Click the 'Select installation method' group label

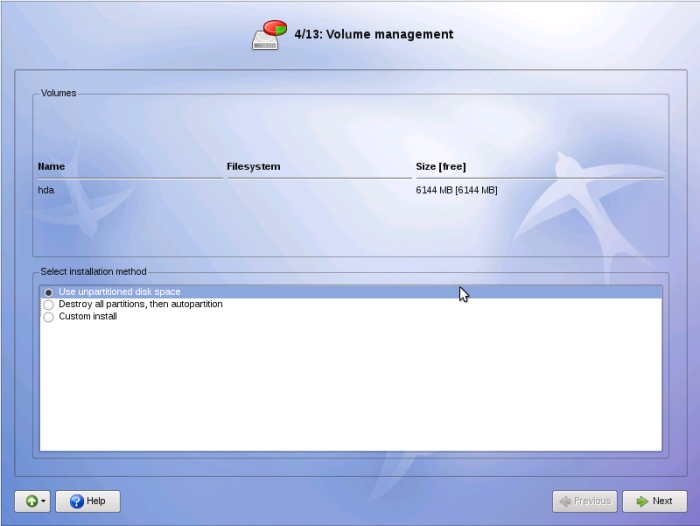93,271
